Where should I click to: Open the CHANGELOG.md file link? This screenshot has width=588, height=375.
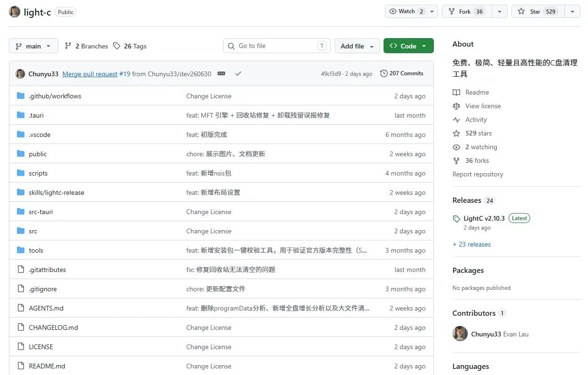click(x=54, y=327)
